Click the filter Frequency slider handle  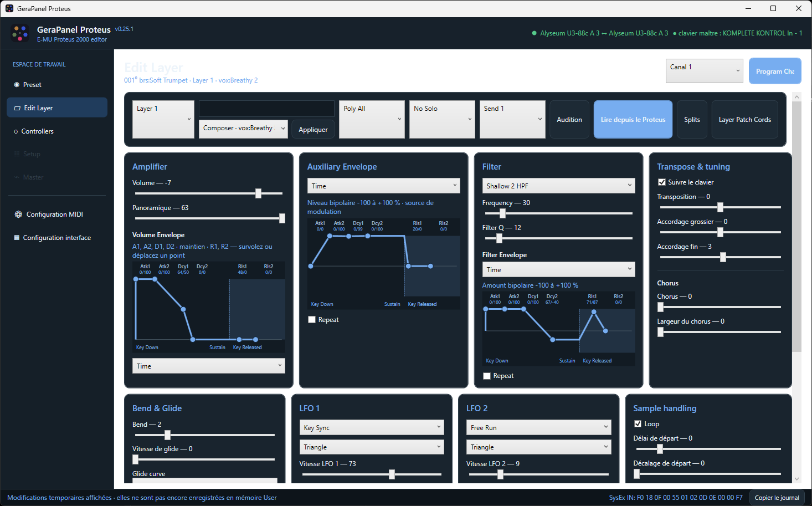point(502,213)
